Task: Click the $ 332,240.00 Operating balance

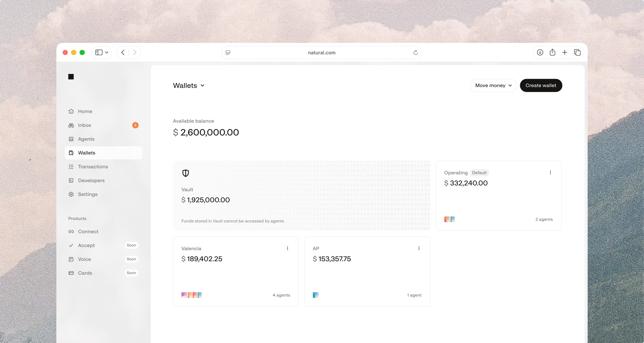Action: point(466,183)
